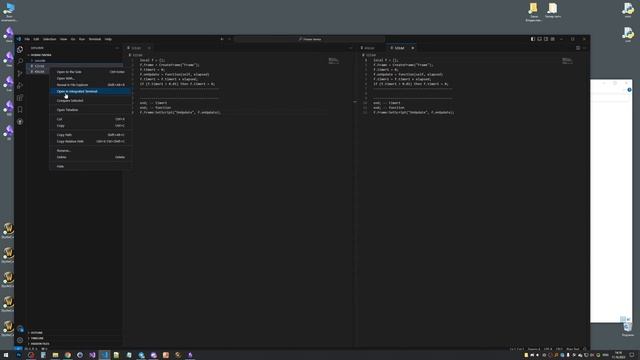Choose Delete in context menu
The height and width of the screenshot is (360, 640).
(90, 157)
